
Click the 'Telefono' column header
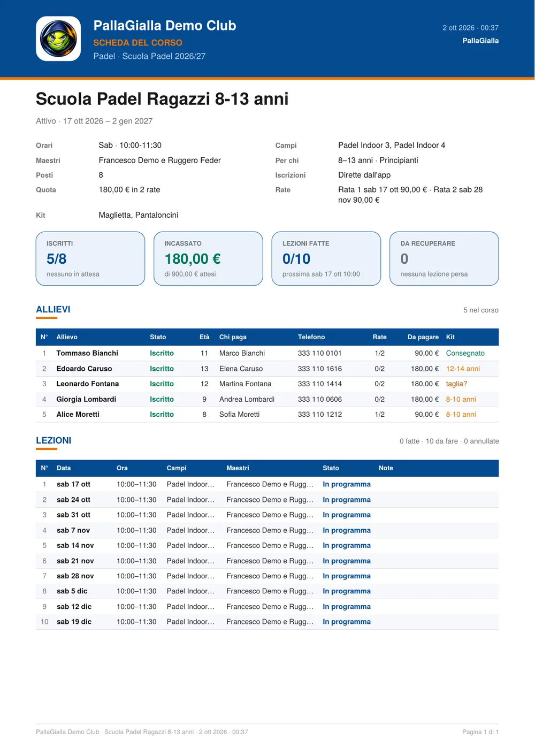pyautogui.click(x=311, y=337)
